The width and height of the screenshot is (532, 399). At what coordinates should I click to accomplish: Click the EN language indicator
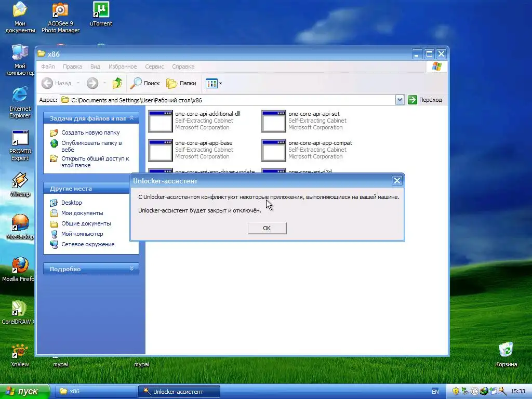(x=435, y=392)
